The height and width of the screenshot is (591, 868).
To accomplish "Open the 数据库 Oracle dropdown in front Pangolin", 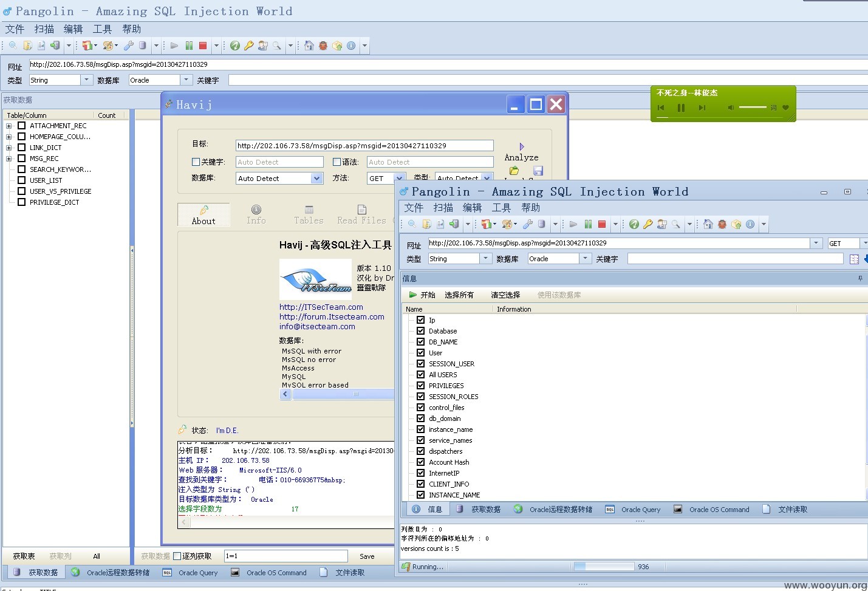I will coord(585,258).
